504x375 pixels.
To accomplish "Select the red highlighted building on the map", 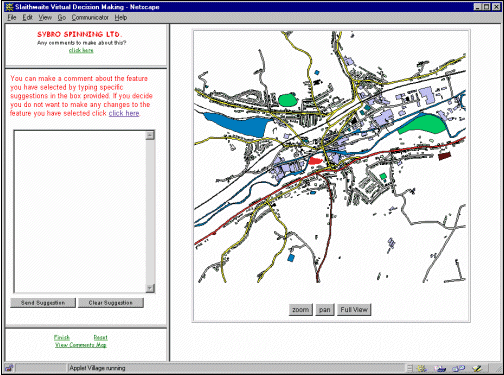I will click(315, 161).
